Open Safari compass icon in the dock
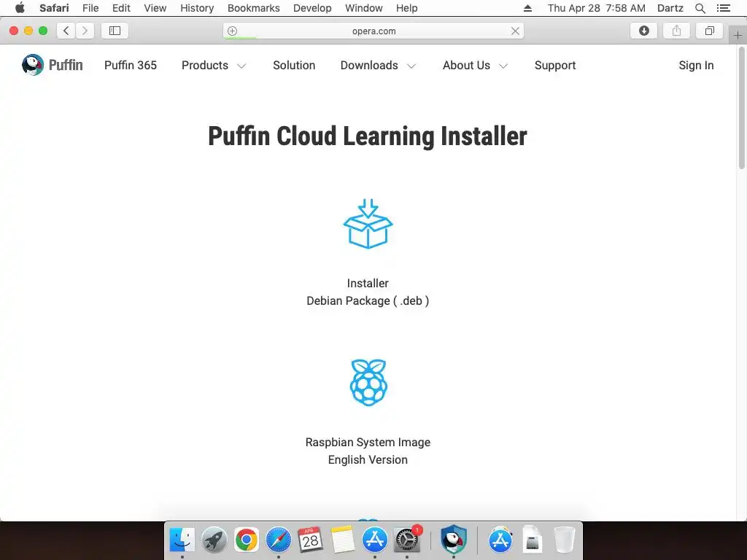747x560 pixels. click(278, 540)
